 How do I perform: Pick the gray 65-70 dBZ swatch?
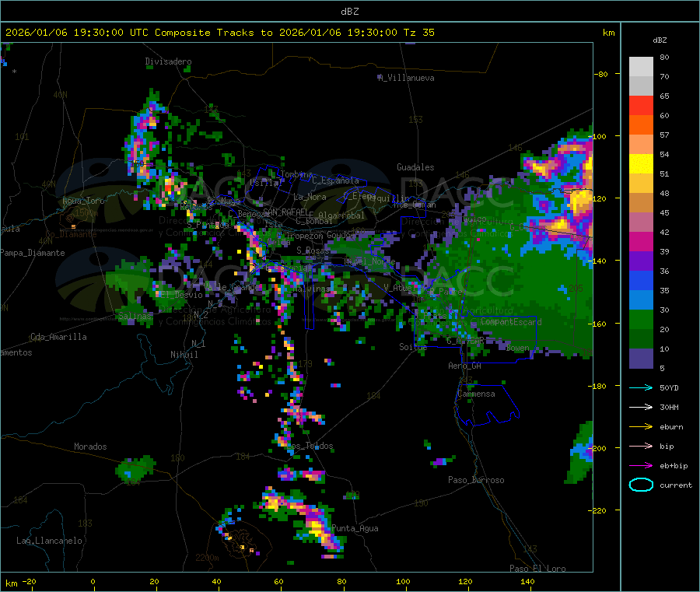coord(641,86)
